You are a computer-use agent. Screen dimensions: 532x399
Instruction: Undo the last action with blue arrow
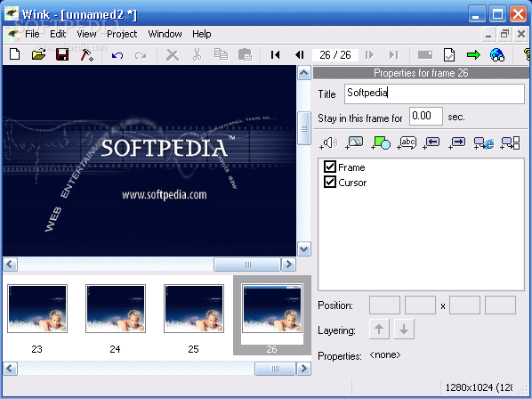point(117,55)
